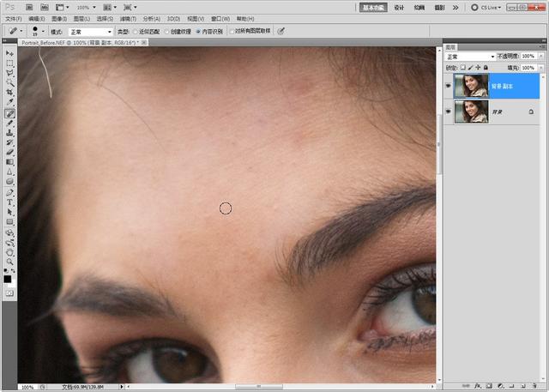Select the Rectangular Marquee tool

(x=9, y=63)
